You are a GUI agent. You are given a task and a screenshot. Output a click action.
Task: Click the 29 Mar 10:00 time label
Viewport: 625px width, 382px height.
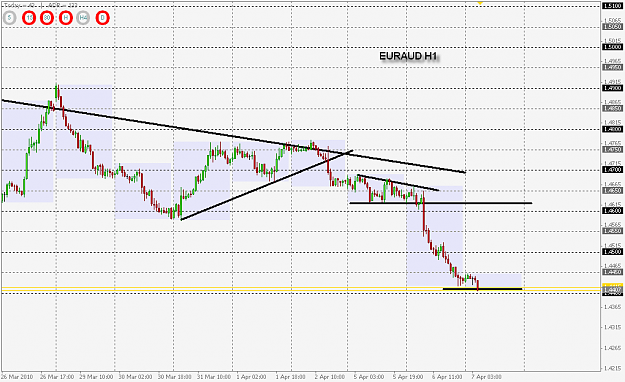[96, 377]
